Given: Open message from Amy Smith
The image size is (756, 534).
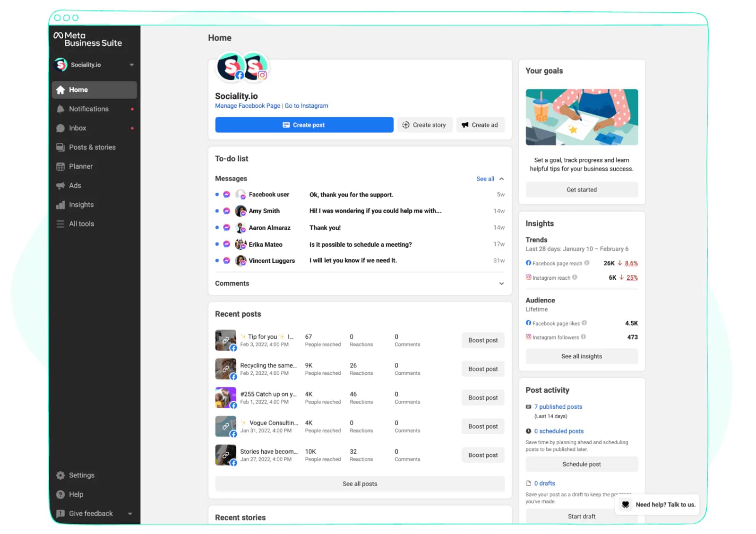Looking at the screenshot, I should [360, 211].
